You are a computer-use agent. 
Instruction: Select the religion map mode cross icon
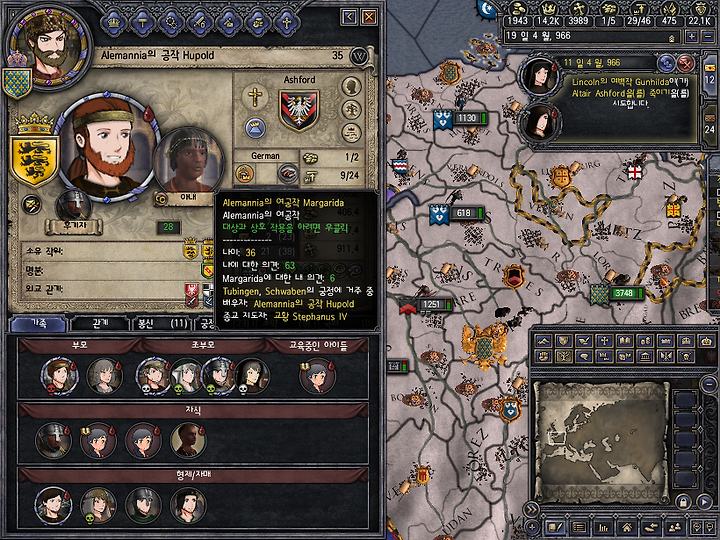(605, 341)
